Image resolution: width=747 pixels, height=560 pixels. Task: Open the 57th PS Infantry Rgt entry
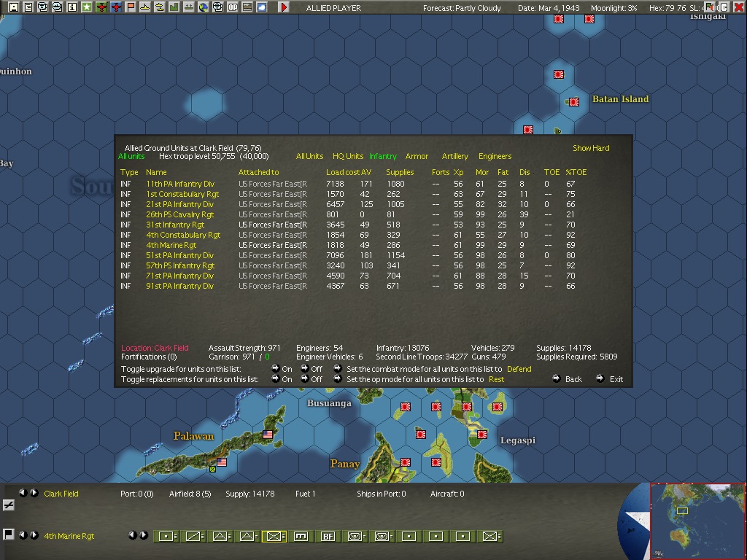tap(180, 265)
